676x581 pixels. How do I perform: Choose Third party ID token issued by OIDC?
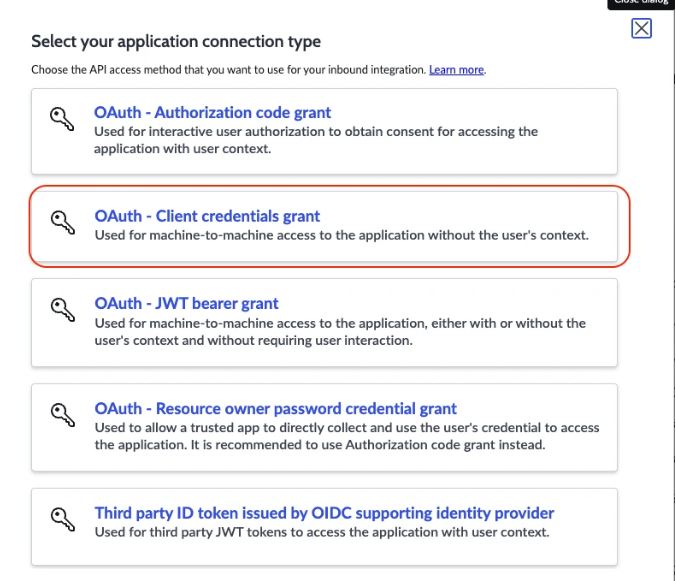click(324, 513)
